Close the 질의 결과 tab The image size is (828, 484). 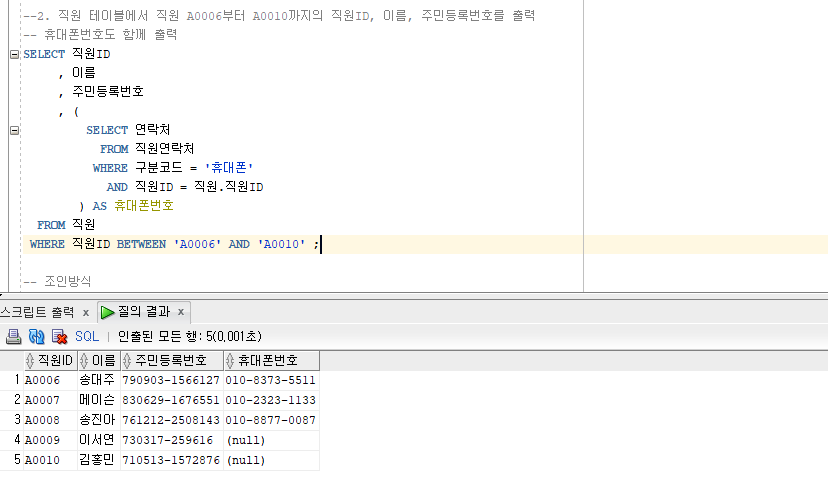[x=181, y=312]
